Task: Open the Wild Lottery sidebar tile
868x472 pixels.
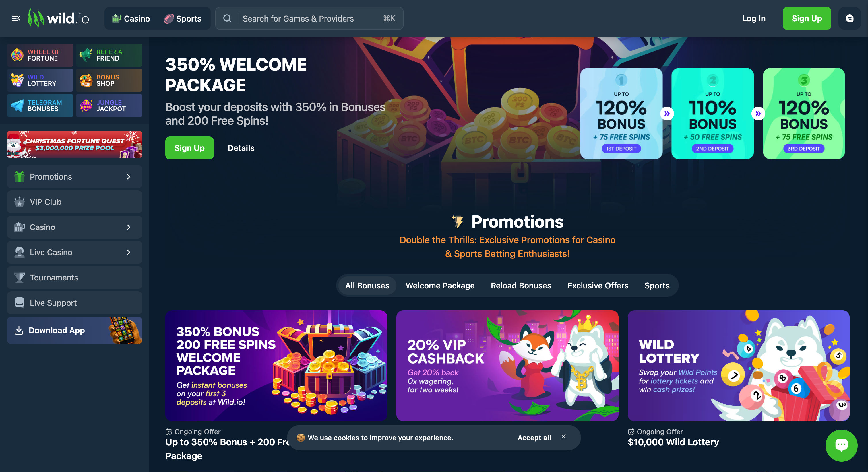Action: click(40, 80)
